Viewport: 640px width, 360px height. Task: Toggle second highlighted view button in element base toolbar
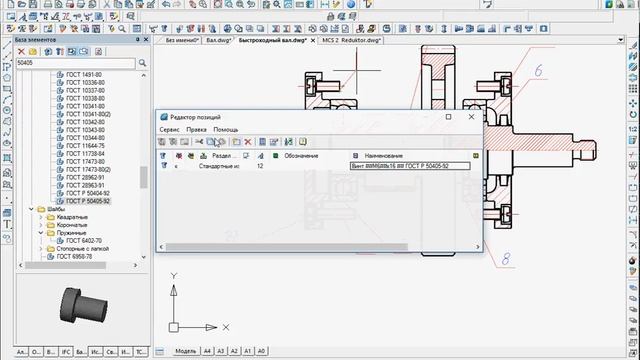point(84,51)
